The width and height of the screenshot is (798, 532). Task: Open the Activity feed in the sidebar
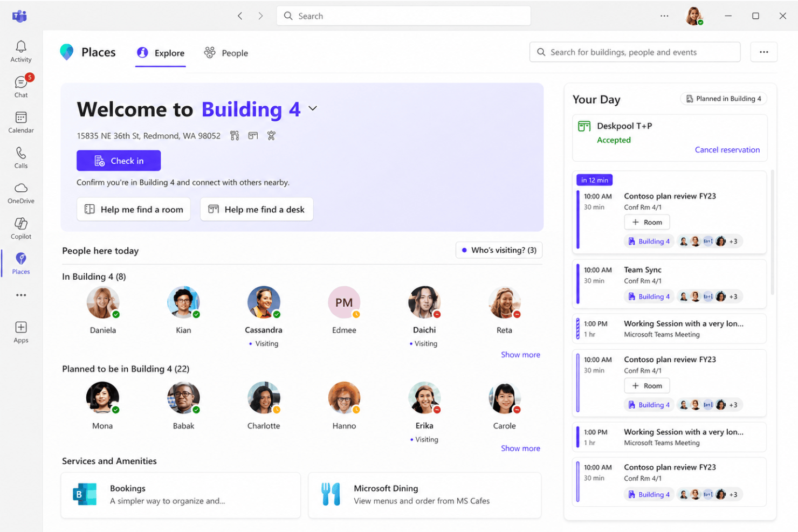click(x=21, y=52)
